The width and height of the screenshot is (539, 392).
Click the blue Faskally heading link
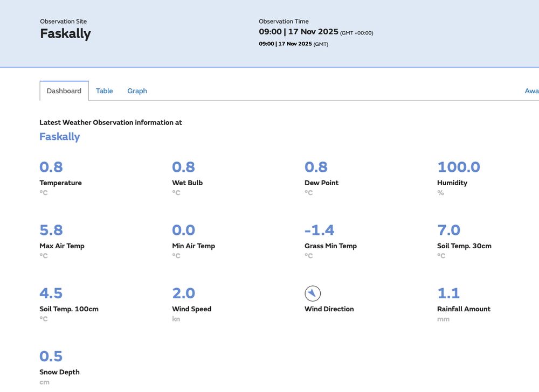[60, 137]
